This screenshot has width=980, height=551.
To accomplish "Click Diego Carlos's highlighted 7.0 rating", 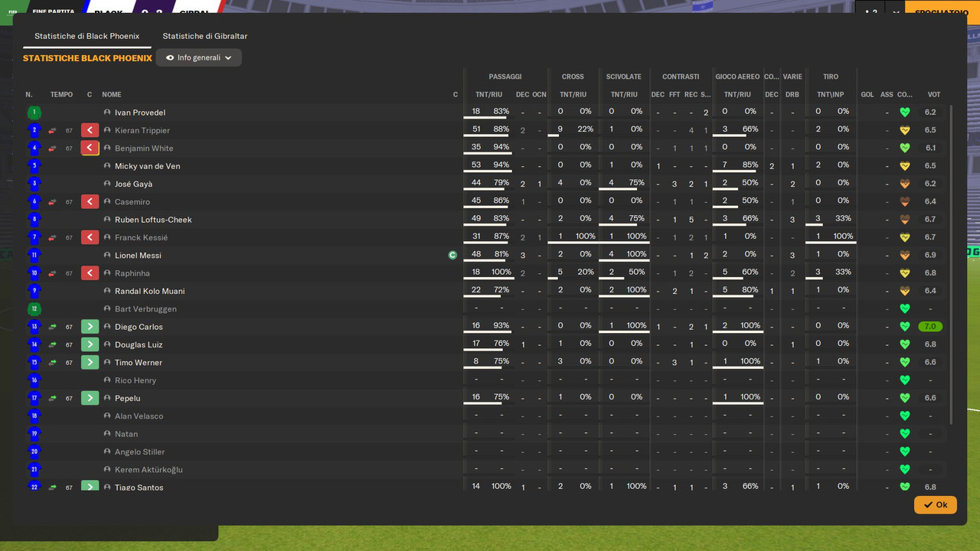I will 930,327.
